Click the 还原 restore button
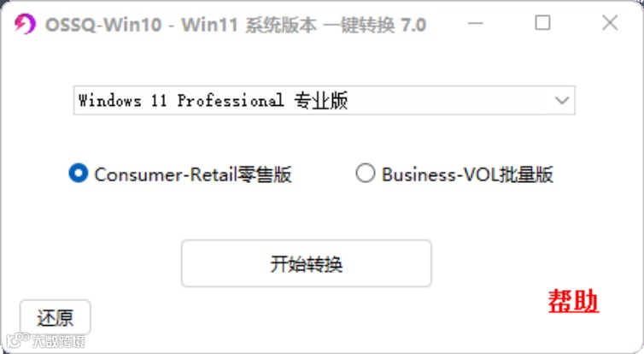Viewport: 644px width, 354px height. pyautogui.click(x=55, y=317)
